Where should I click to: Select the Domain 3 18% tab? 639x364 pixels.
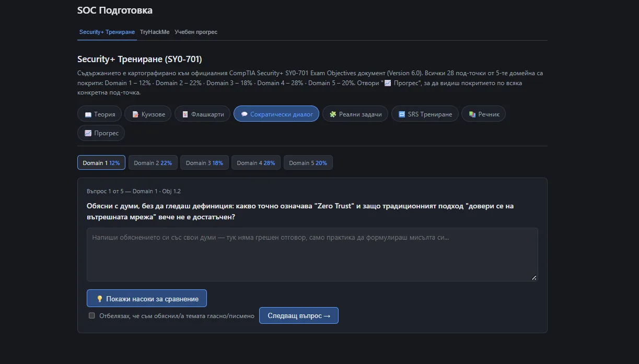click(204, 163)
